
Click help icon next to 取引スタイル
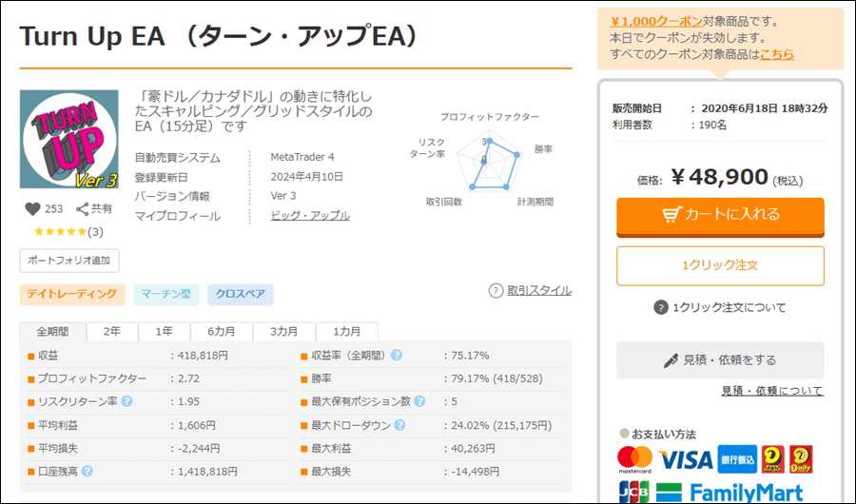[496, 291]
